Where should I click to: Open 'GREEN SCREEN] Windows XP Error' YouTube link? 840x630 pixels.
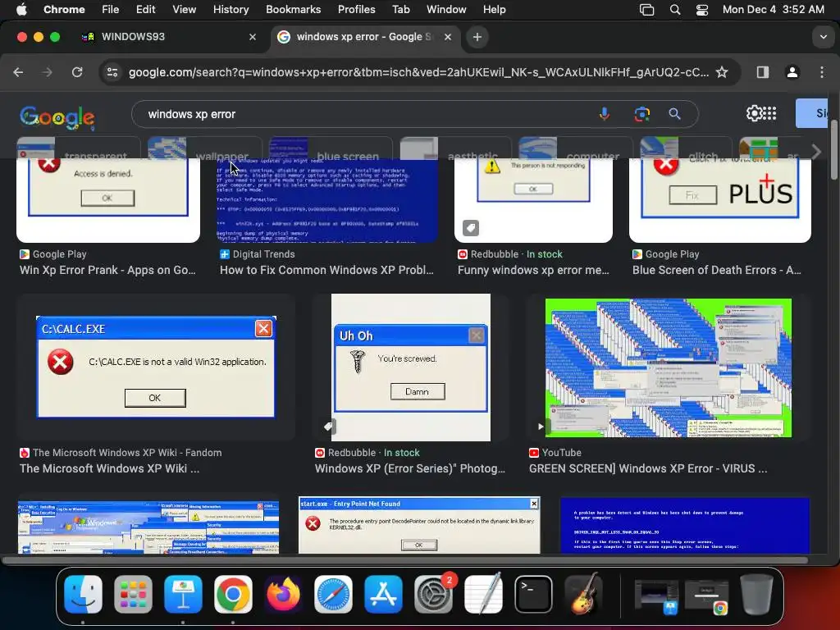click(x=648, y=468)
